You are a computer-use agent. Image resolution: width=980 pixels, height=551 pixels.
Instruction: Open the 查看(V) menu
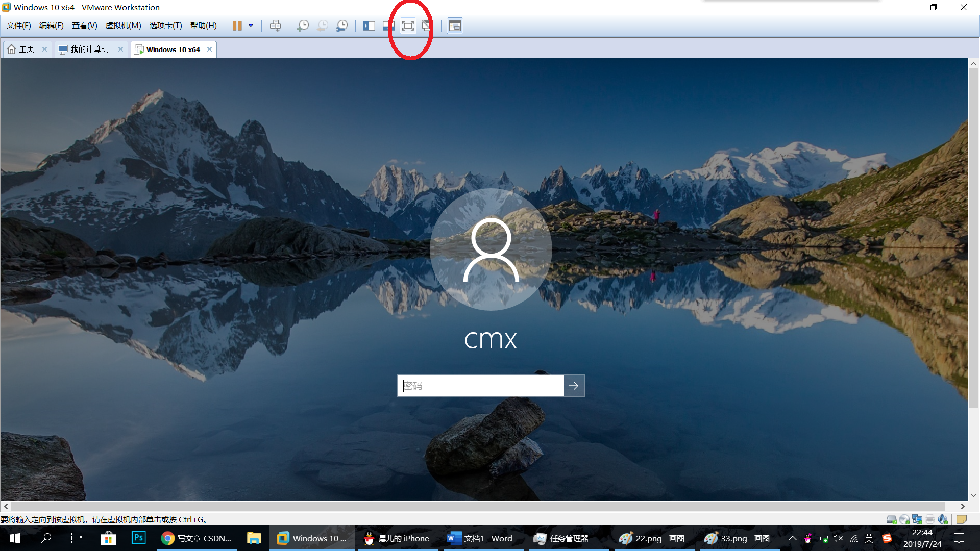85,26
